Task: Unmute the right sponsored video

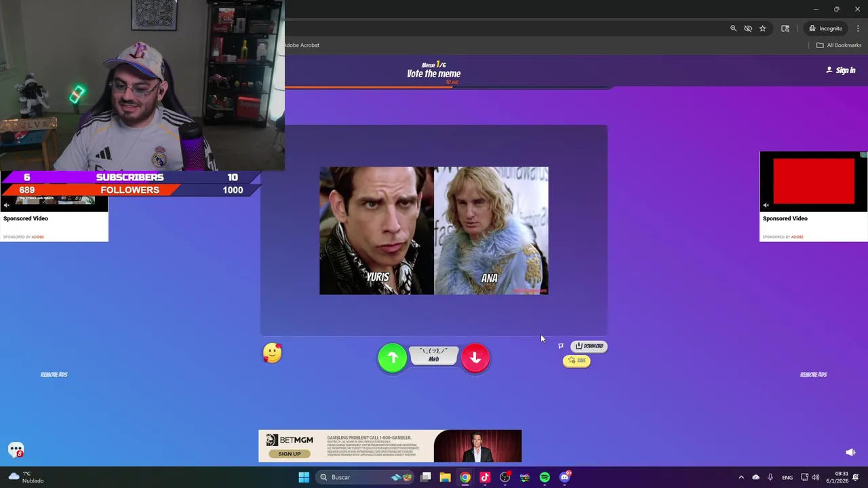Action: tap(766, 205)
